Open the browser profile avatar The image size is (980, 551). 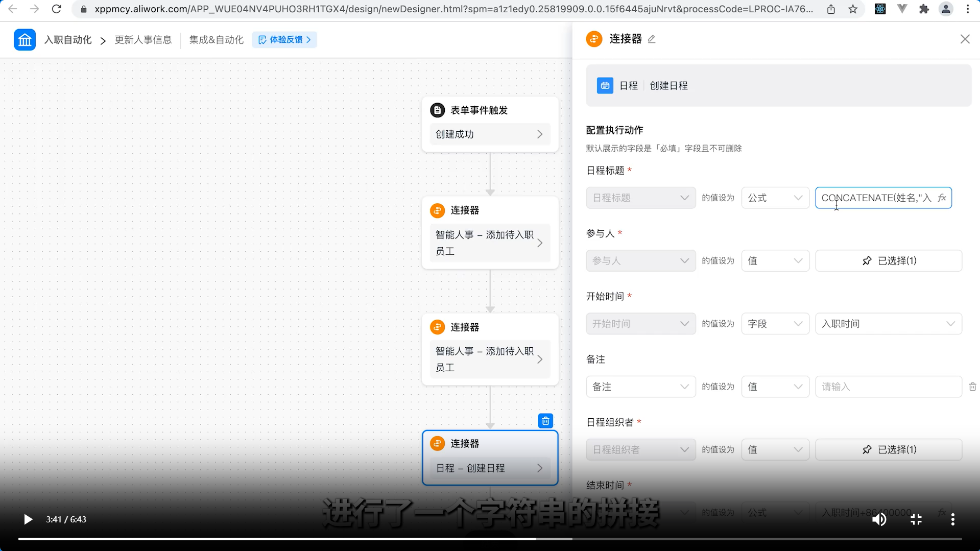(946, 9)
